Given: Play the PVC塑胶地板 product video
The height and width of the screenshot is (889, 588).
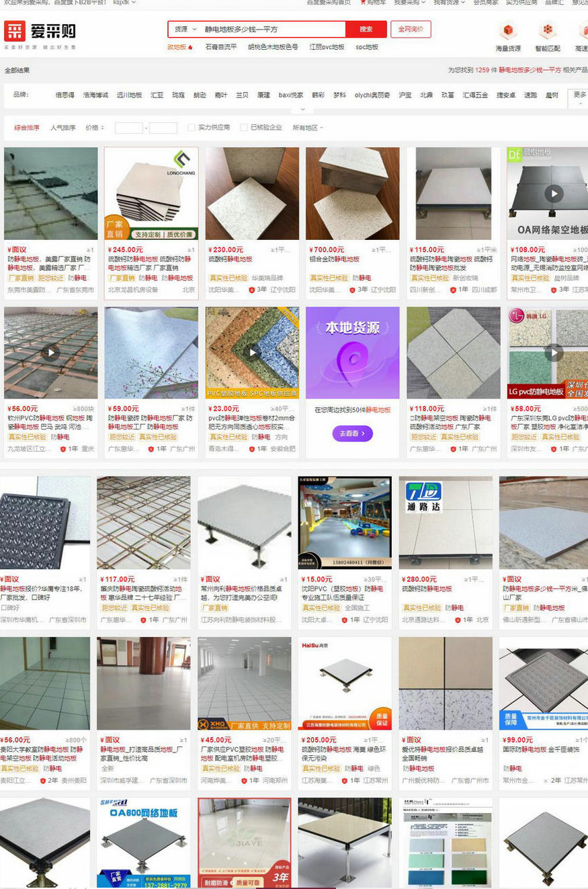Looking at the screenshot, I should pyautogui.click(x=252, y=352).
